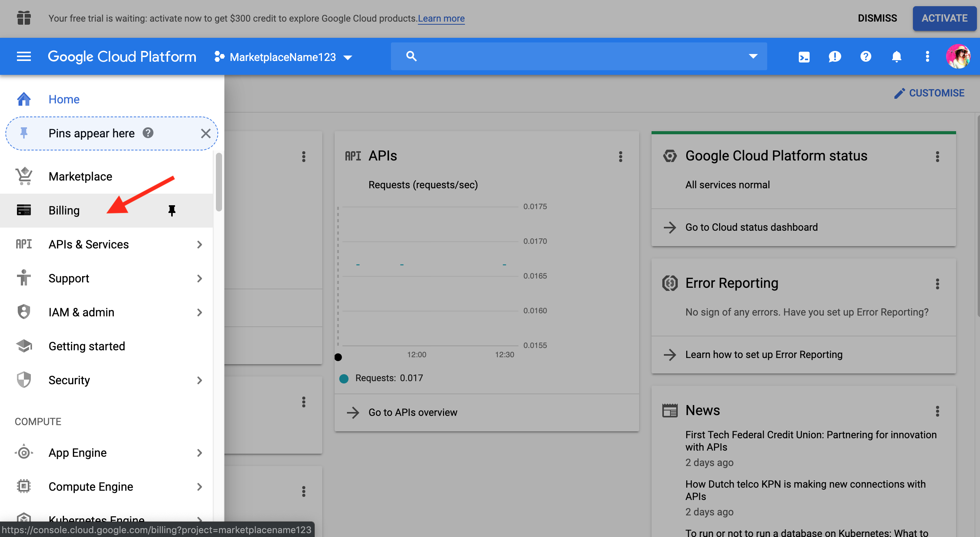Viewport: 980px width, 537px height.
Task: Click the help question-mark icon
Action: coord(865,56)
